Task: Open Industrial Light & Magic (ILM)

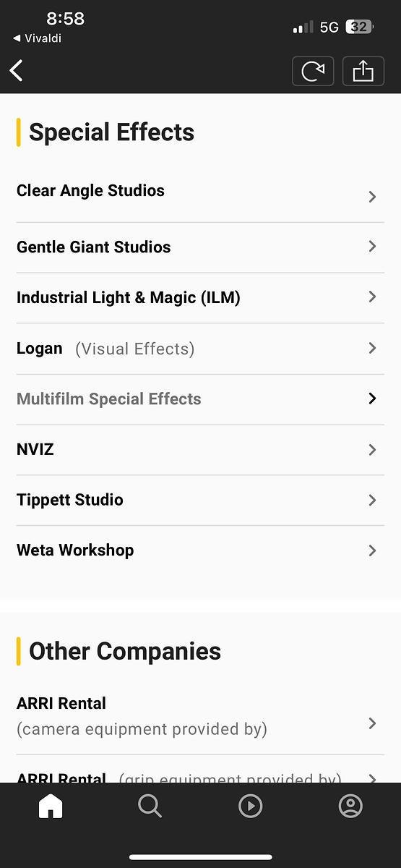Action: point(200,298)
